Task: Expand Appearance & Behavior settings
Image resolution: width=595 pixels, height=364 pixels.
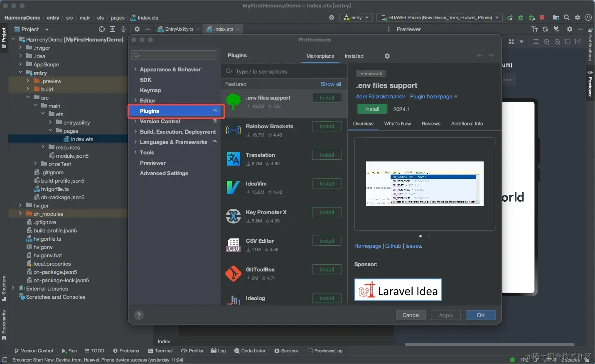Action: coord(135,69)
